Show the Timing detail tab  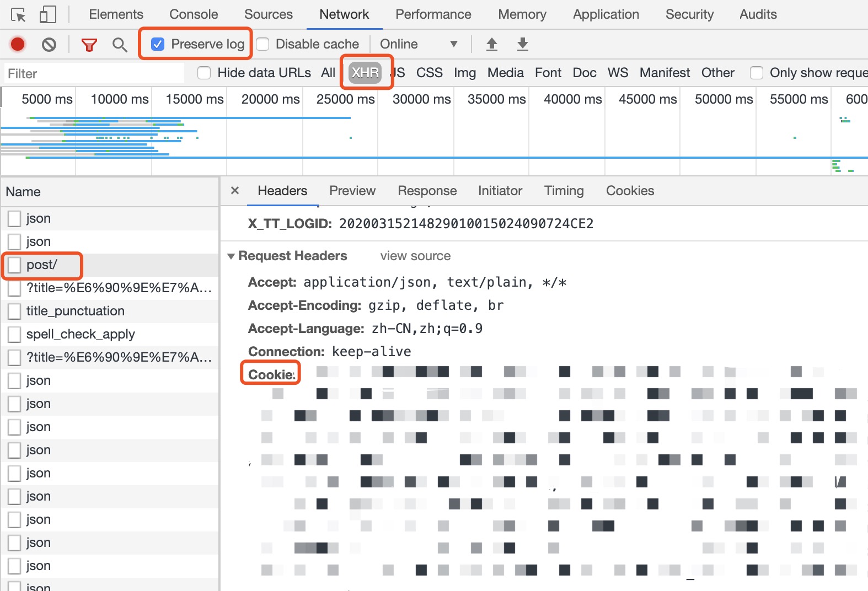pos(564,191)
